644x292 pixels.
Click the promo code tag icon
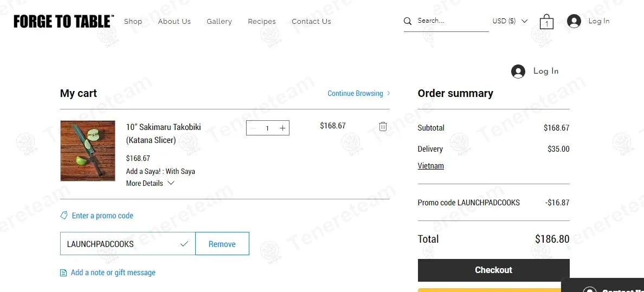65,216
